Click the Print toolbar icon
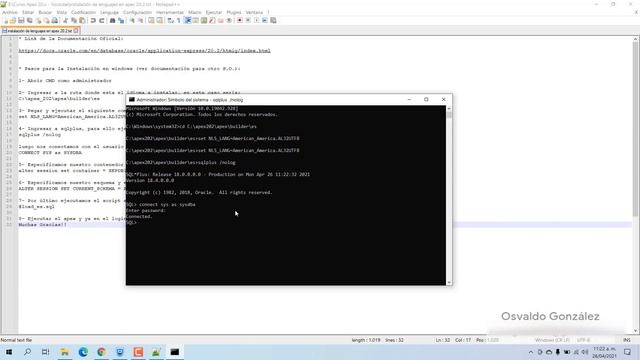The image size is (640, 360). tap(55, 20)
